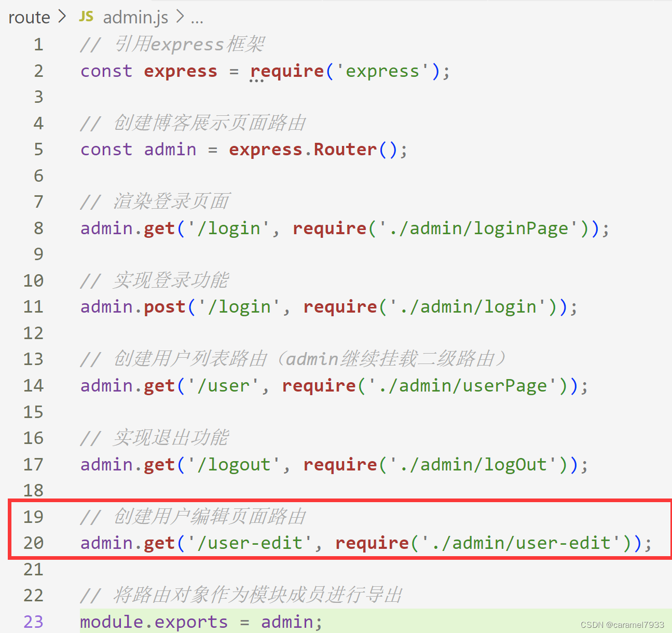Click line number 14 in gutter
672x633 pixels.
click(x=33, y=386)
